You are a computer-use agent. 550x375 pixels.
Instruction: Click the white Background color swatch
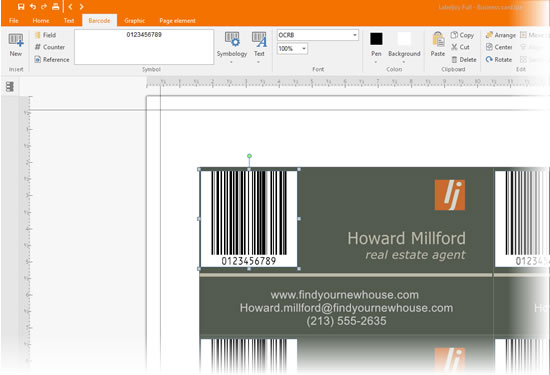pos(404,39)
